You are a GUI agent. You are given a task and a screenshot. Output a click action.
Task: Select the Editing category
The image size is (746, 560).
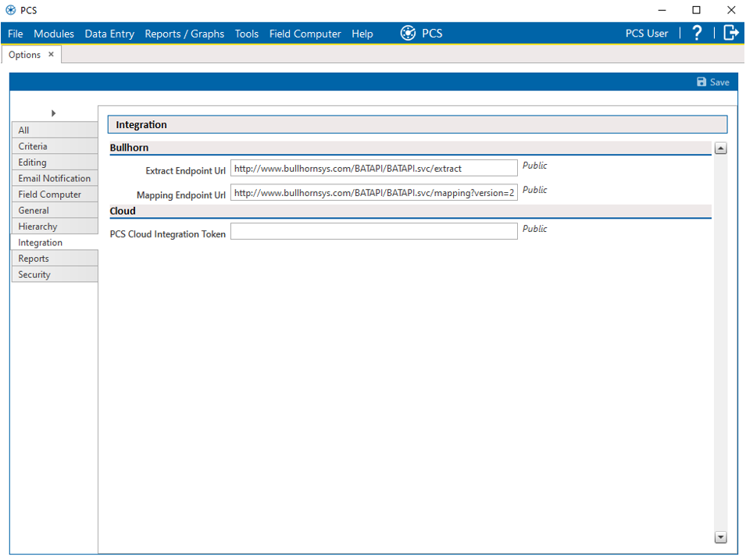55,162
